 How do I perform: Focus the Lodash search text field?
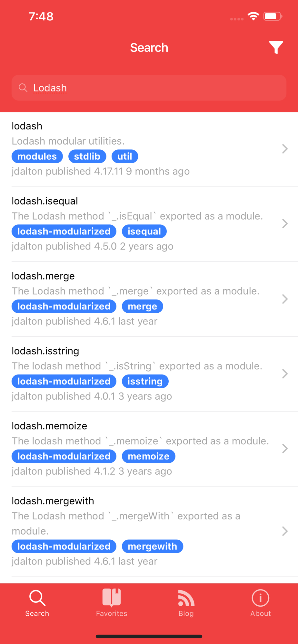click(x=155, y=88)
